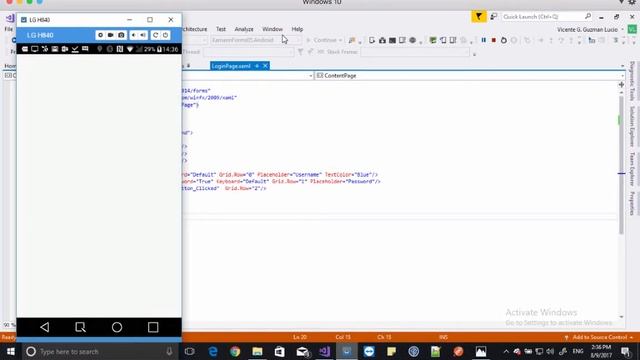
Task: Select the LoginPage.xaml document tab
Action: [231, 66]
